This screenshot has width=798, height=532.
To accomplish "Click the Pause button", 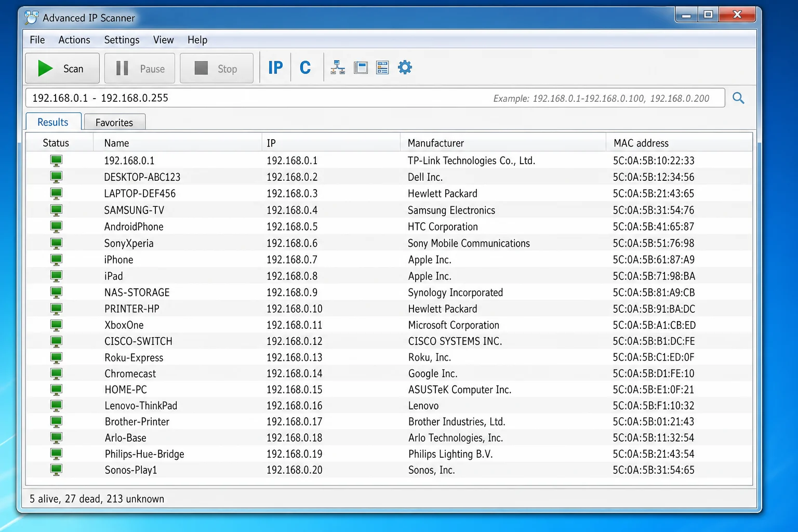I will 139,68.
